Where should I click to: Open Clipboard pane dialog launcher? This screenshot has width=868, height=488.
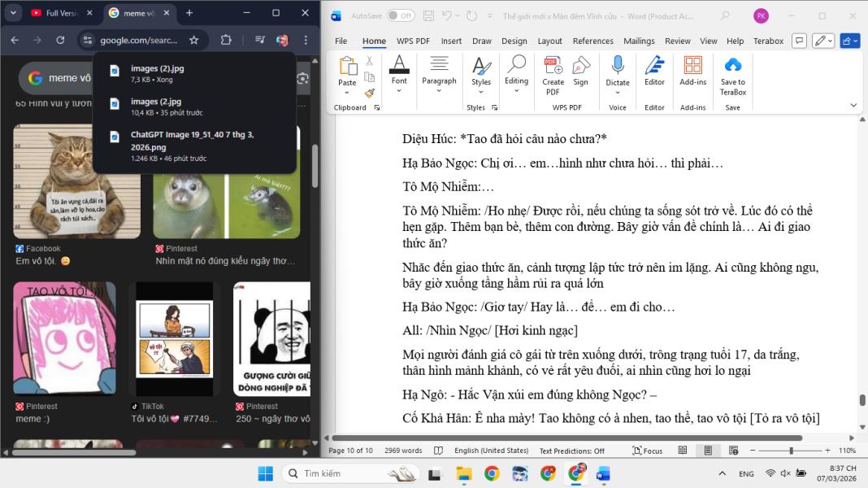377,107
